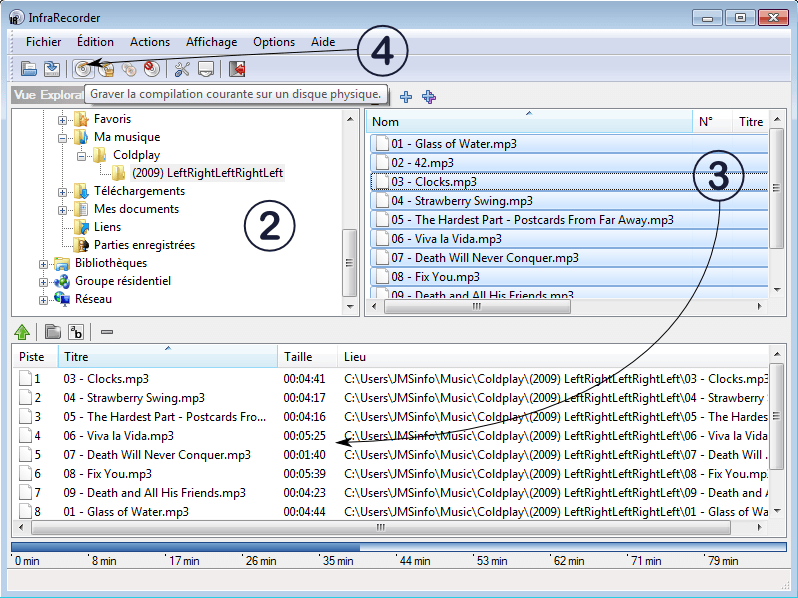Sort file list by Nom column
This screenshot has height=598, width=798.
529,122
